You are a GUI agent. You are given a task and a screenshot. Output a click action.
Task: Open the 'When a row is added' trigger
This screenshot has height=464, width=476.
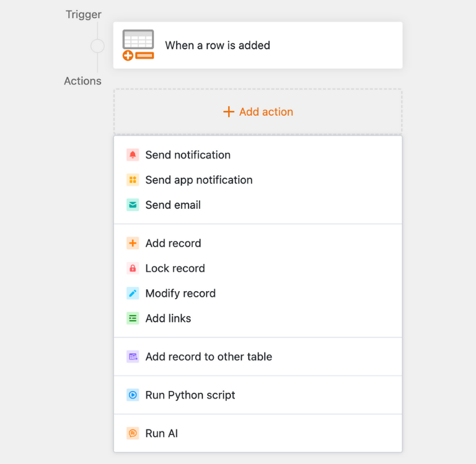pos(218,45)
